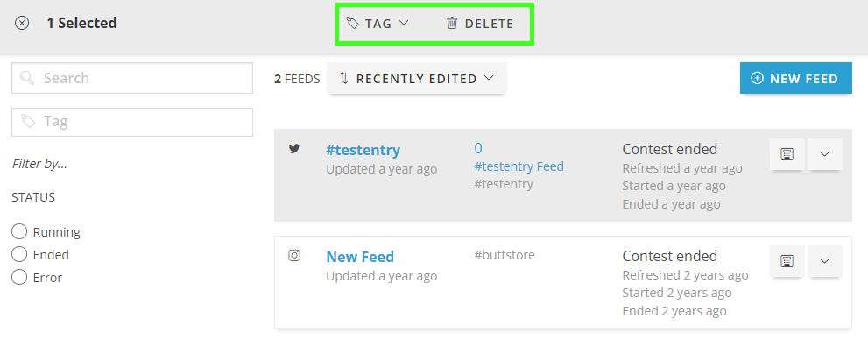
Task: Create a feed with New Feed button
Action: click(795, 78)
